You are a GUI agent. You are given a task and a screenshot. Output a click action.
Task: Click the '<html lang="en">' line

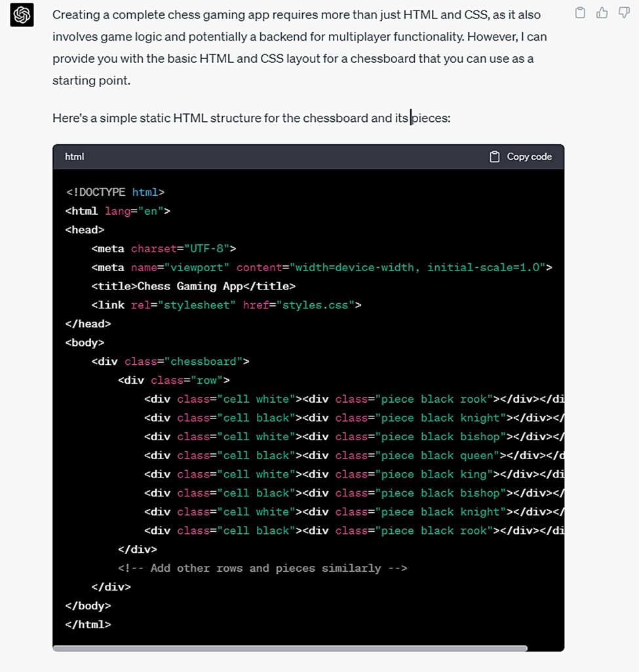[x=118, y=211]
